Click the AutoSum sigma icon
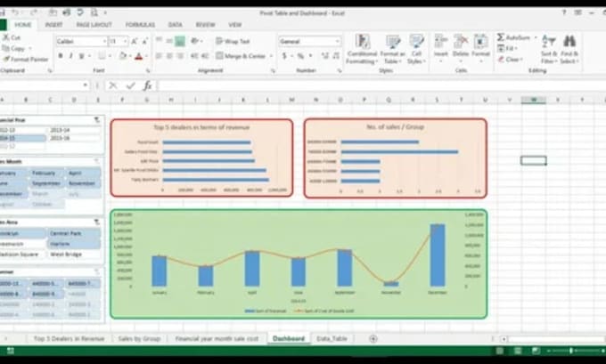Viewport: 606px width, 364px height. [x=501, y=37]
